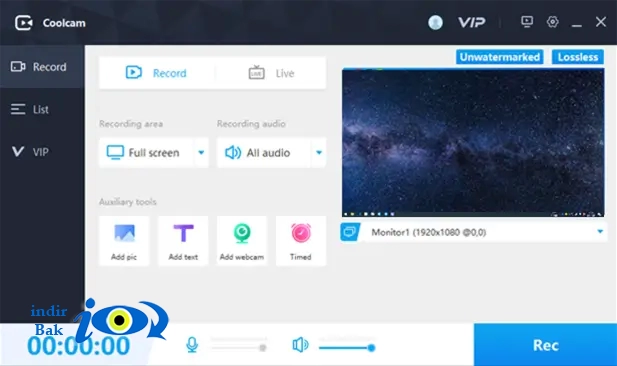This screenshot has height=366, width=617.
Task: Click the Full screen recording area button
Action: pos(146,152)
